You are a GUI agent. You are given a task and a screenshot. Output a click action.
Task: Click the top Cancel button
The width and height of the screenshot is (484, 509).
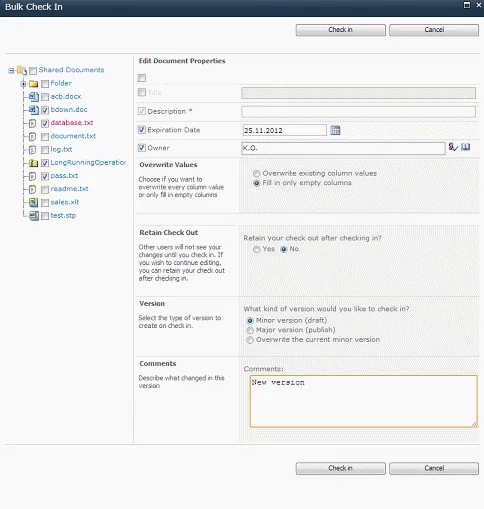pos(434,30)
